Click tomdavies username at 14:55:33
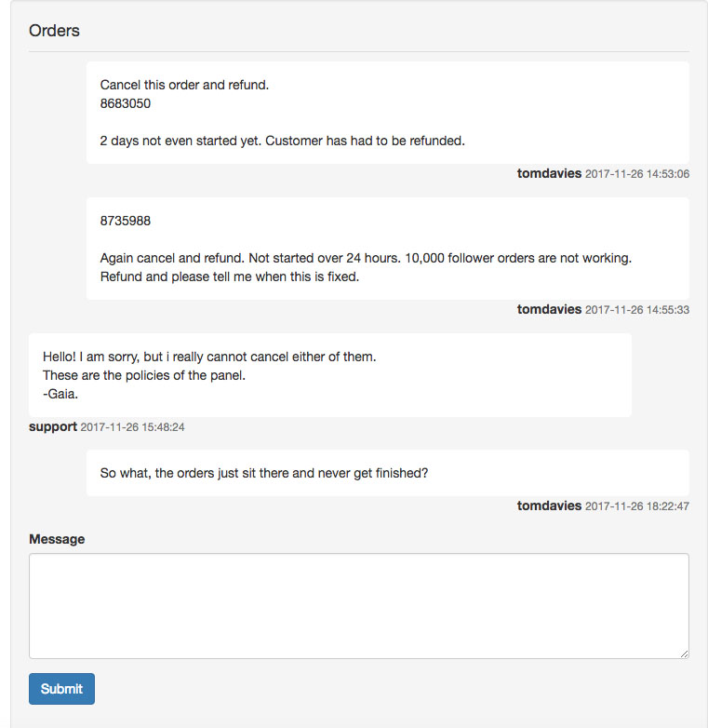The image size is (708, 728). 549,310
